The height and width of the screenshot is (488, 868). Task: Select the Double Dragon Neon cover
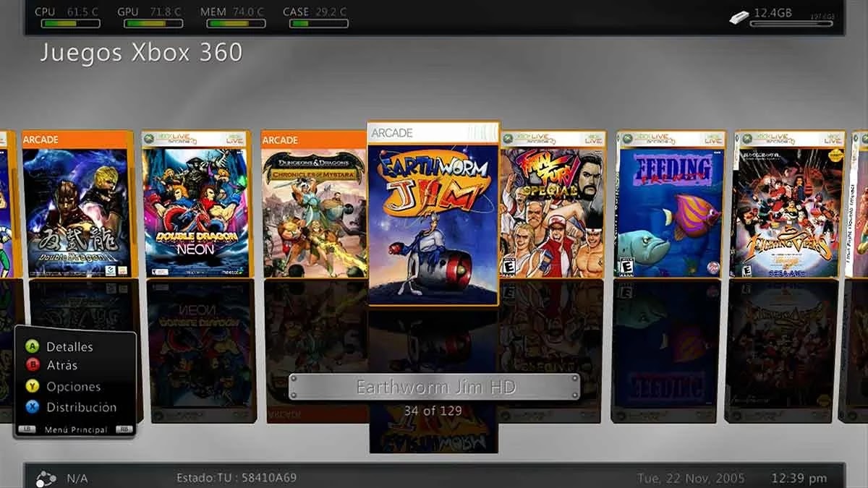pos(195,205)
